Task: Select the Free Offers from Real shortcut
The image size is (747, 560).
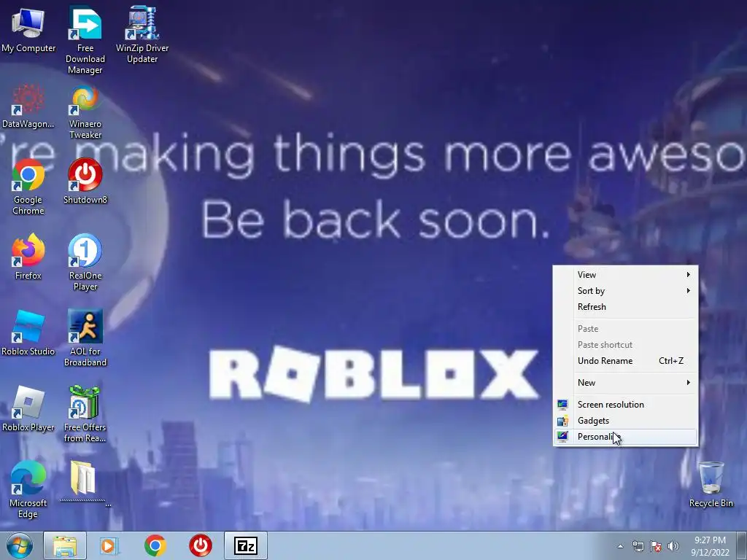Action: [x=85, y=414]
